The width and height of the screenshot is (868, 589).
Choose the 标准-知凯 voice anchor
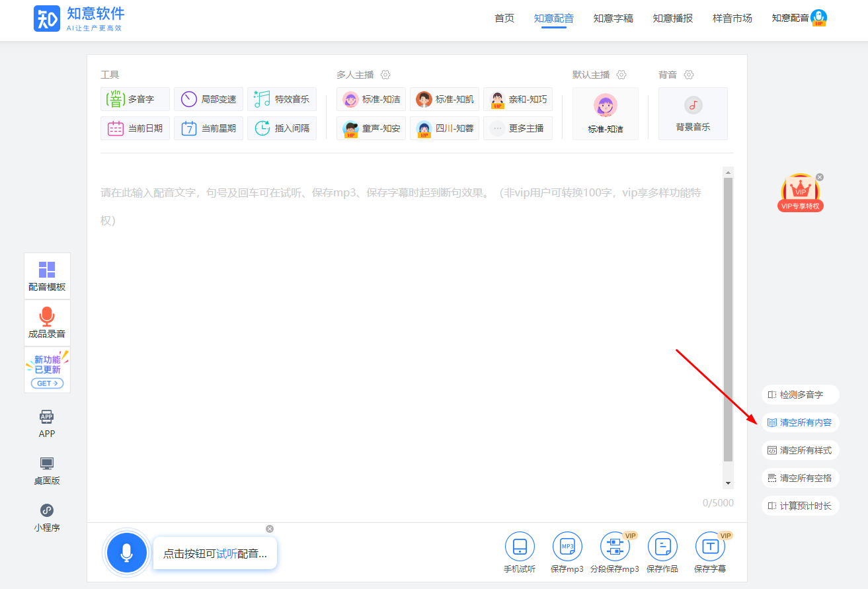pyautogui.click(x=445, y=99)
